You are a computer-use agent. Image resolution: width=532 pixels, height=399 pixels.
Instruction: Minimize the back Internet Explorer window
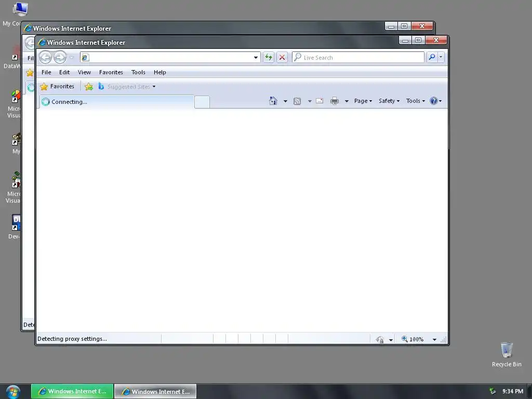[x=391, y=26]
